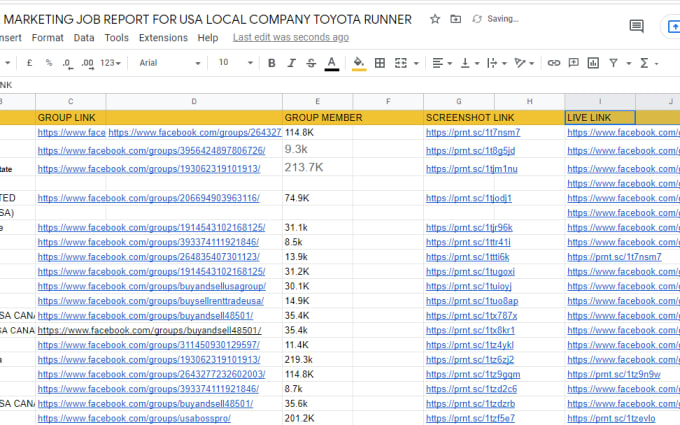680x425 pixels.
Task: Expand merge cells options arrow
Action: tap(416, 63)
